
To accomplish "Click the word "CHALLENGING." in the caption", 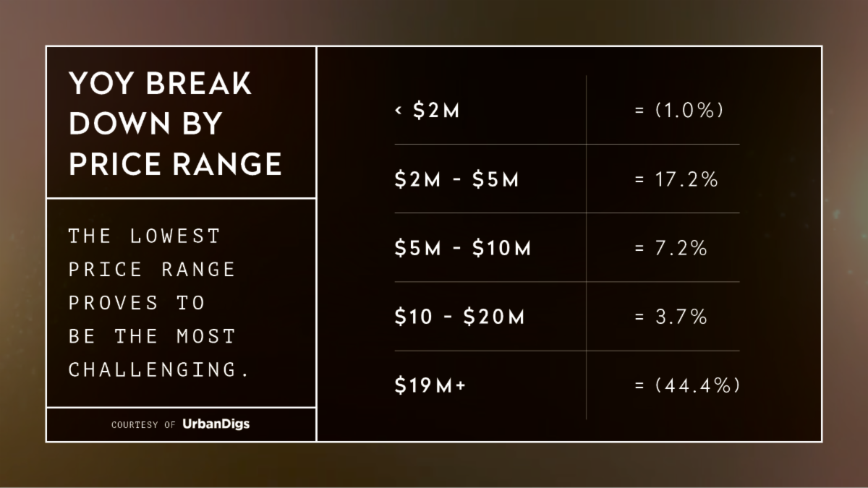I will [159, 369].
